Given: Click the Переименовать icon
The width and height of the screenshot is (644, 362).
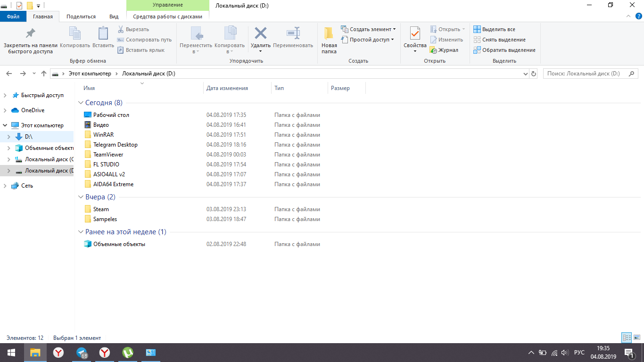Looking at the screenshot, I should click(x=293, y=33).
